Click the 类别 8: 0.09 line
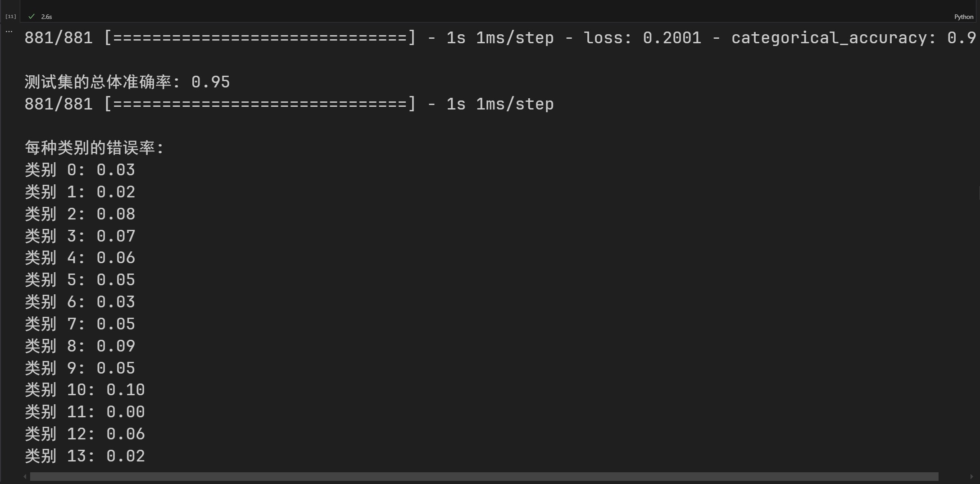Screen dimensions: 980x484 tap(80, 346)
